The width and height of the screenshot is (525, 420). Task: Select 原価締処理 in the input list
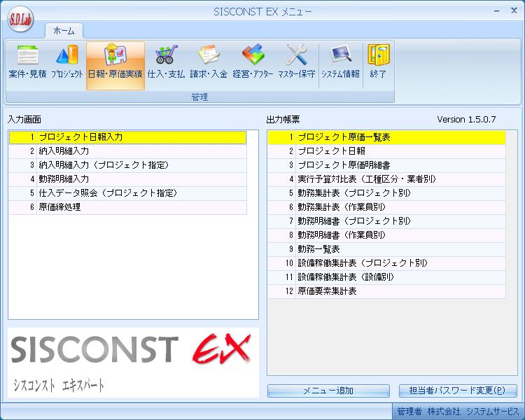[128, 207]
